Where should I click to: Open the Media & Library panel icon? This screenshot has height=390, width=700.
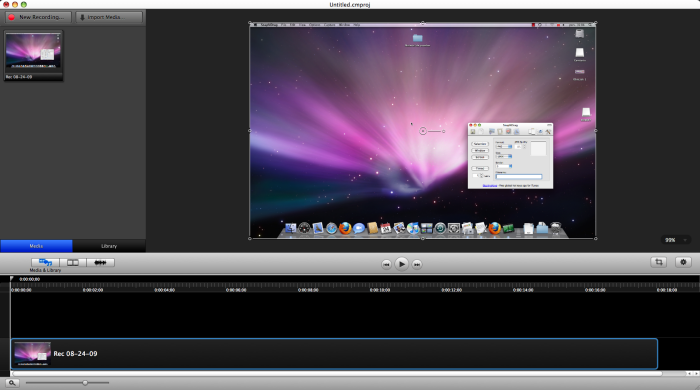point(45,262)
